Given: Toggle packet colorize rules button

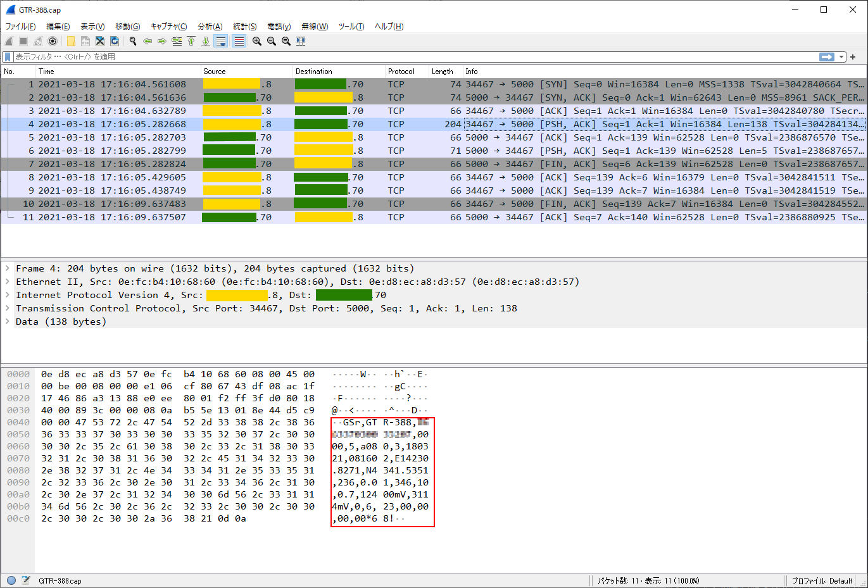Looking at the screenshot, I should (x=239, y=41).
